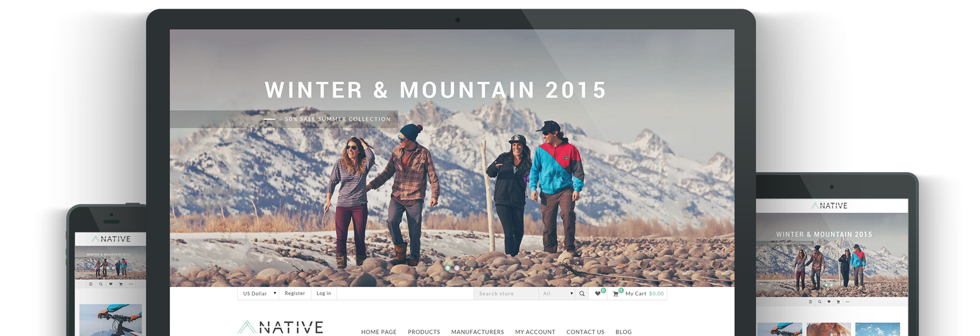Tap the cart icon on the phone toolbar
Screen dimensions: 980x336
[121, 284]
